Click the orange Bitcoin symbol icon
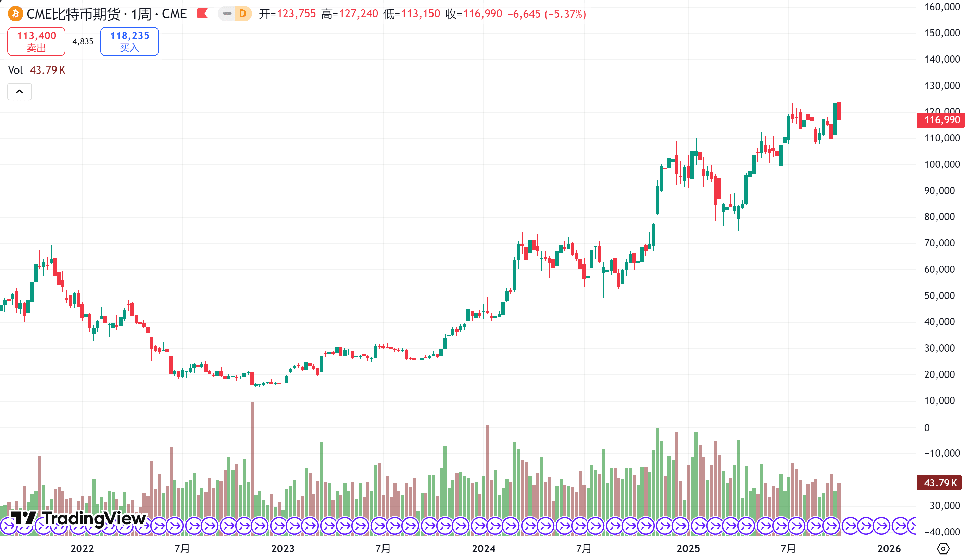966x560 pixels. (15, 14)
